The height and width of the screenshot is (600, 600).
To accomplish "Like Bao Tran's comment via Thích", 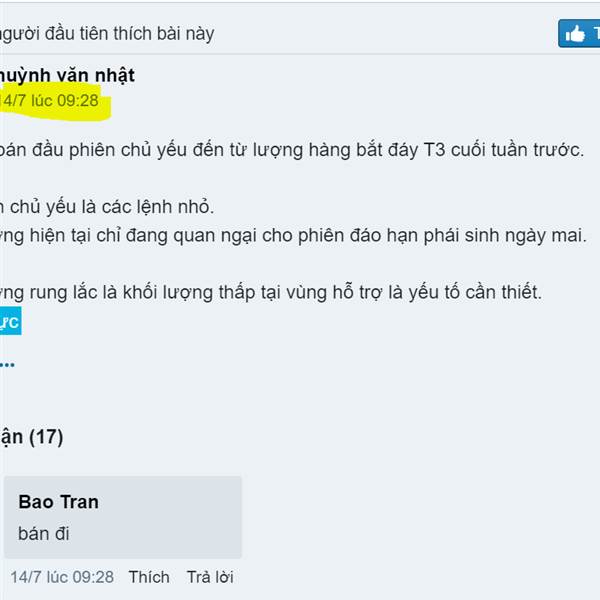I will [149, 577].
